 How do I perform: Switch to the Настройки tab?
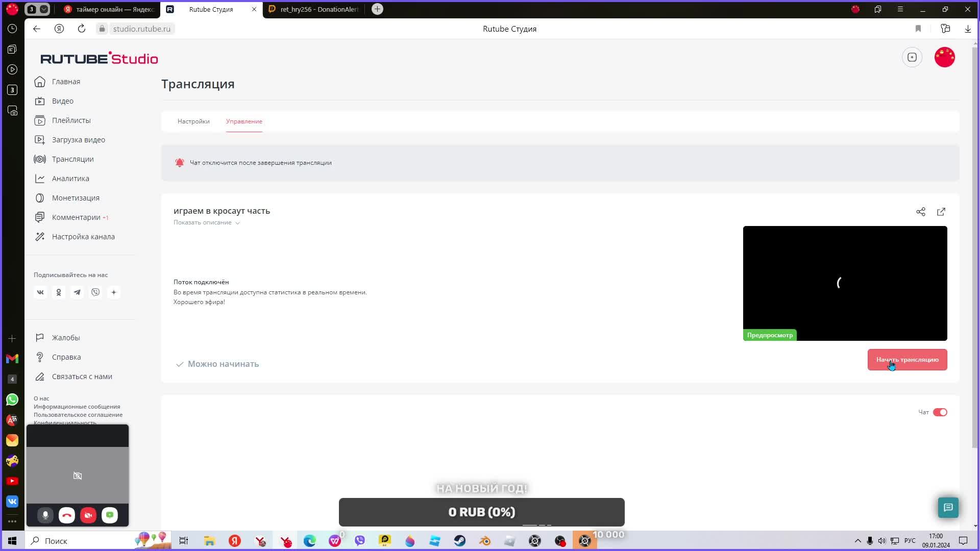tap(193, 121)
